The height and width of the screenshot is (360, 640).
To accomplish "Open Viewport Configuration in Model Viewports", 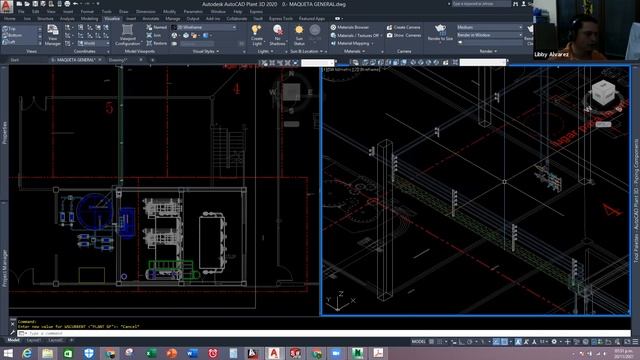I will [127, 35].
